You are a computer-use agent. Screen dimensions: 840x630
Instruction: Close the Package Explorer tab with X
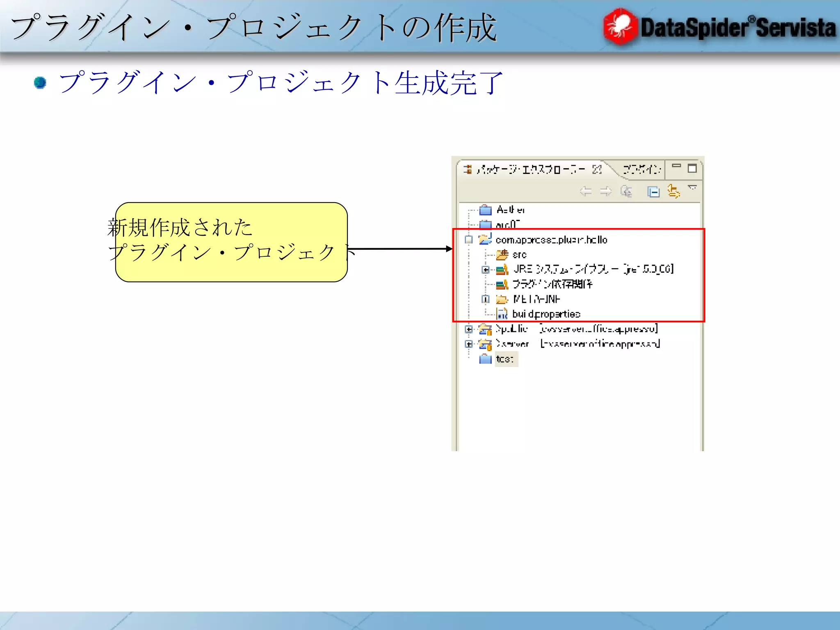click(597, 169)
